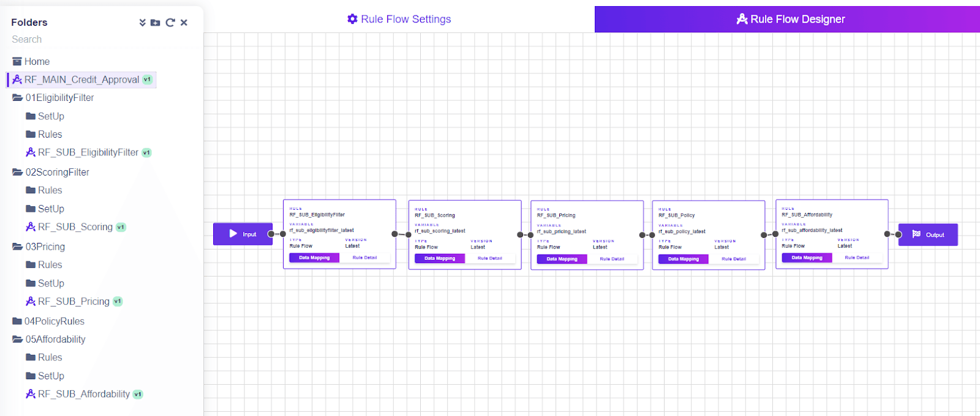The width and height of the screenshot is (980, 416).
Task: Open Rules folder under 05Affordability
Action: point(43,357)
